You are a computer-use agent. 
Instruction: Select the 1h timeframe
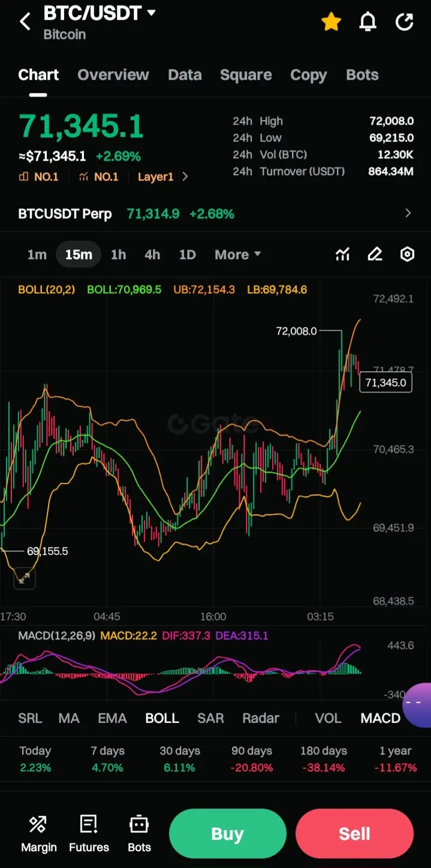point(118,254)
